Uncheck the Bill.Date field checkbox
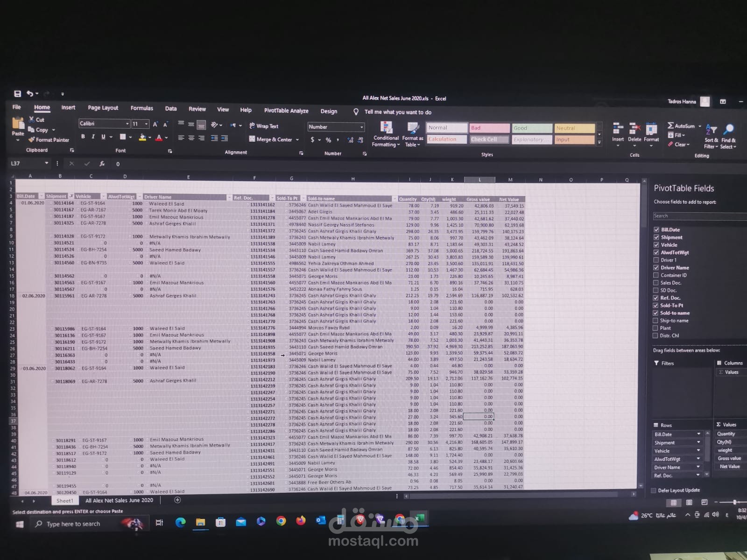The width and height of the screenshot is (747, 560). (x=656, y=230)
